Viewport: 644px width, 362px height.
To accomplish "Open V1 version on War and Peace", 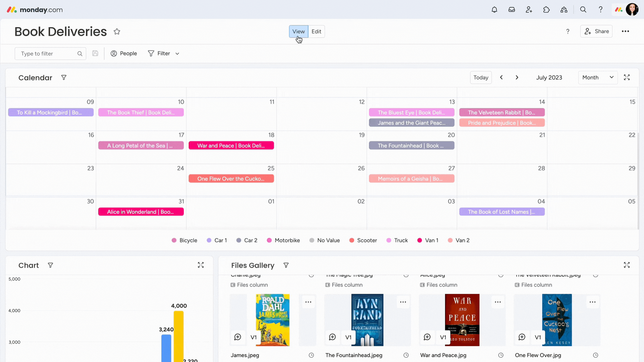I will click(443, 337).
